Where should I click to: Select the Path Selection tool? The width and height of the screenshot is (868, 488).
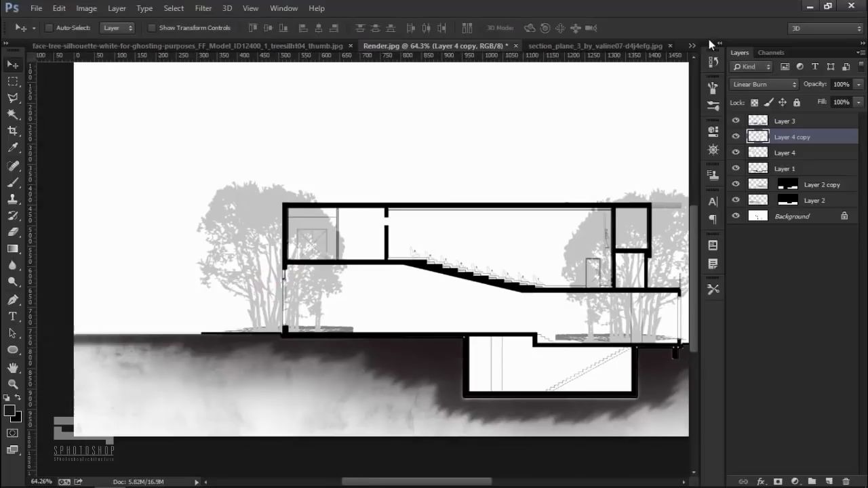click(x=13, y=333)
